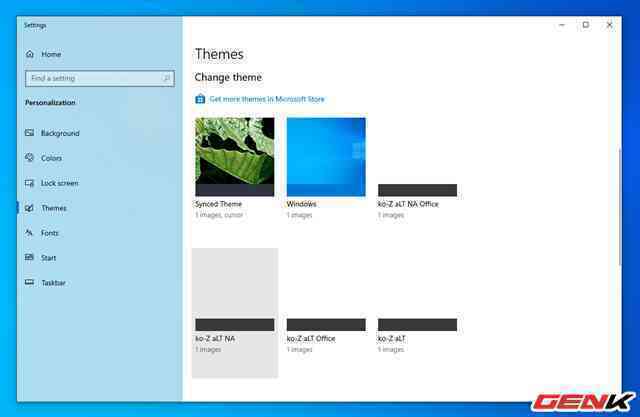
Task: Minimize the Settings window
Action: point(562,25)
